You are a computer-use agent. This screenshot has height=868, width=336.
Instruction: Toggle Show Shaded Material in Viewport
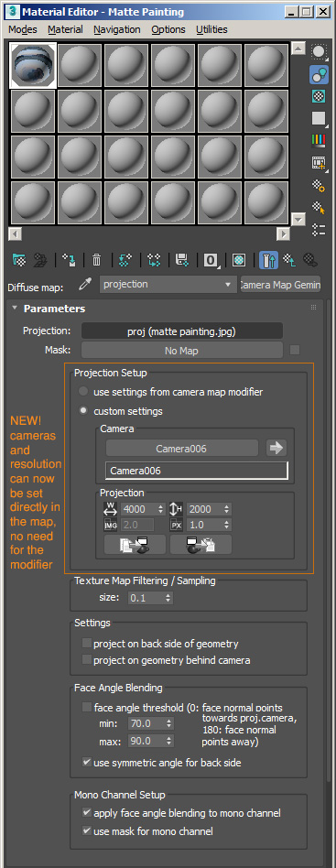(x=239, y=259)
